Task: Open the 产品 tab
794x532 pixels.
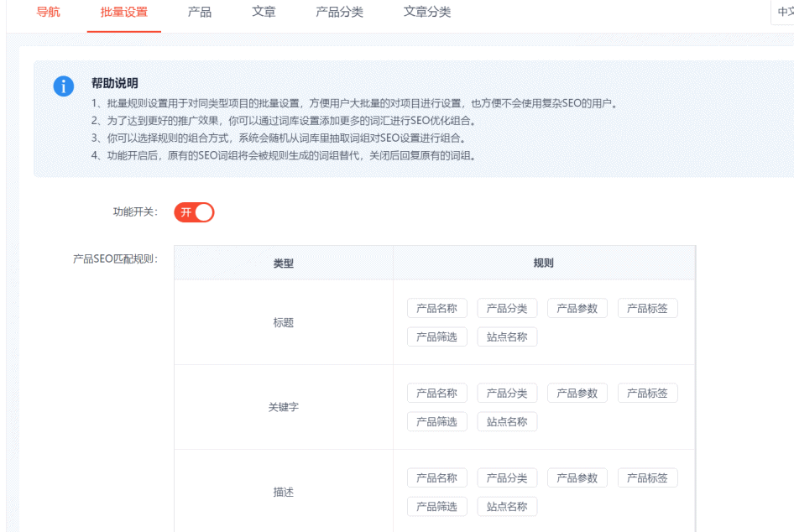Action: (200, 13)
